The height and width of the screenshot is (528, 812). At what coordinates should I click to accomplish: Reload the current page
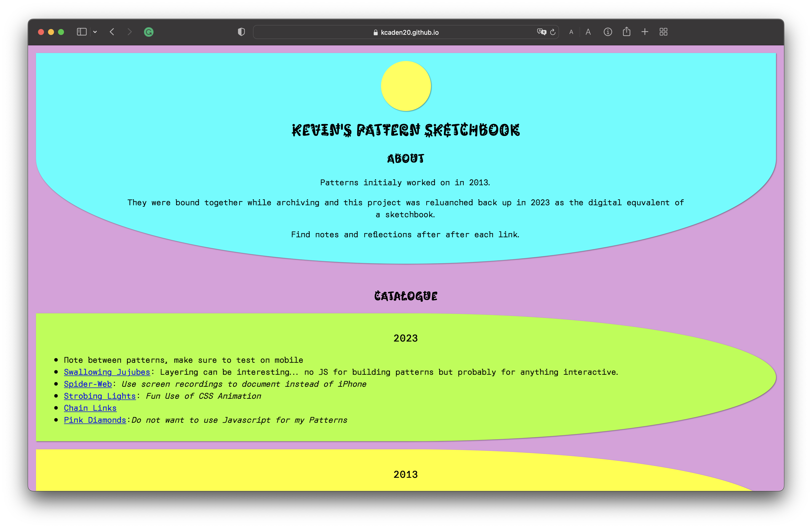pos(553,32)
